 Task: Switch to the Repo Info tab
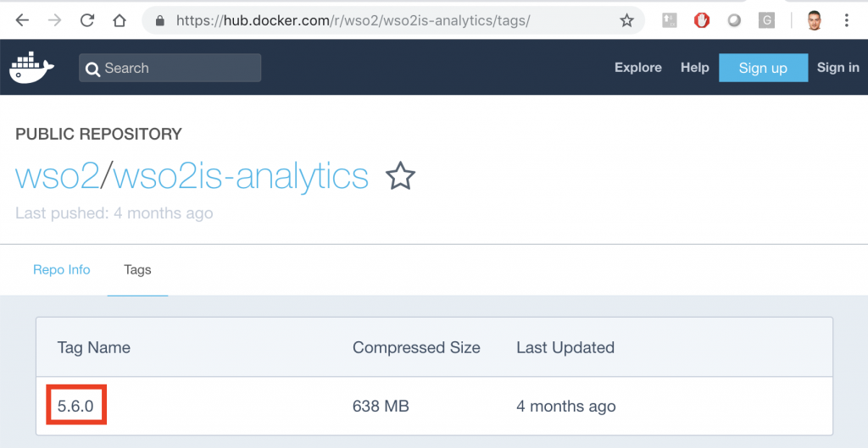tap(61, 270)
